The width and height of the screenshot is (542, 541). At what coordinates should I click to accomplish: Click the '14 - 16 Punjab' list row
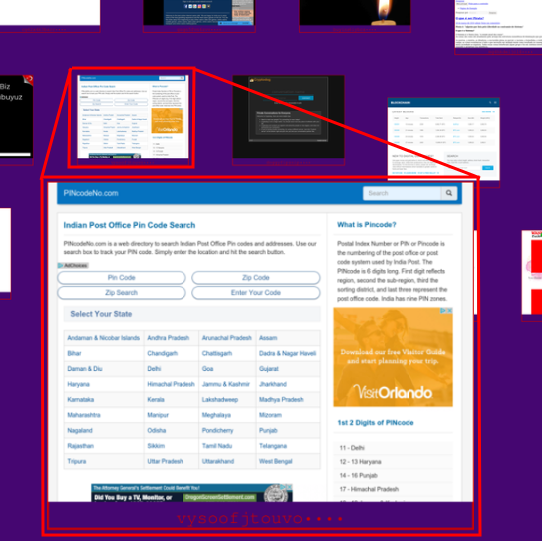pos(393,475)
